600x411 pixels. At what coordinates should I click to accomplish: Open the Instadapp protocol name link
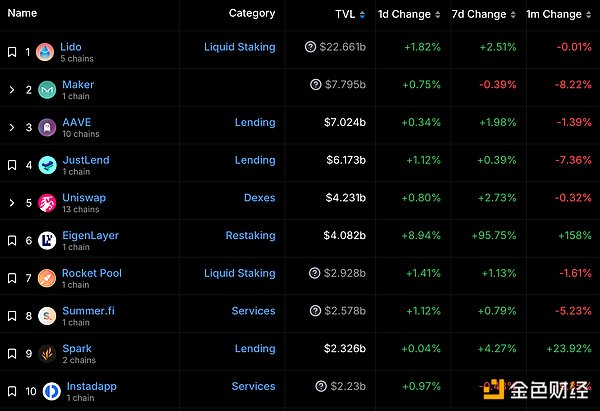pyautogui.click(x=92, y=385)
